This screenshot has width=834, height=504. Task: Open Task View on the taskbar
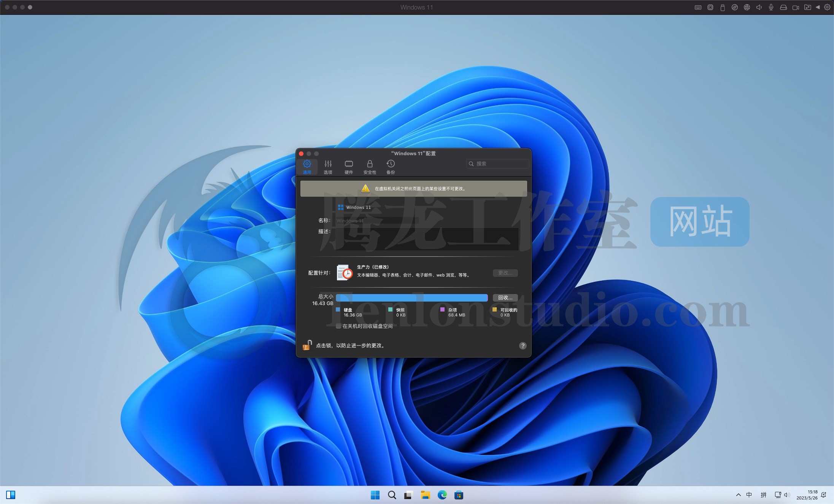coord(408,495)
